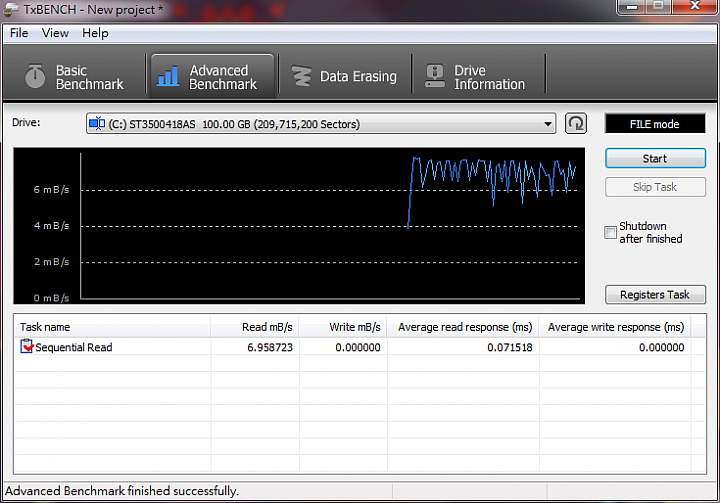This screenshot has height=503, width=720.
Task: Click the status bar finished successfully message
Action: (122, 491)
